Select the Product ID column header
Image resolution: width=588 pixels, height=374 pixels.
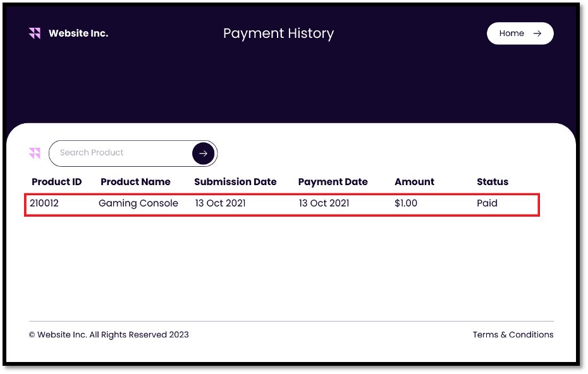pos(57,182)
